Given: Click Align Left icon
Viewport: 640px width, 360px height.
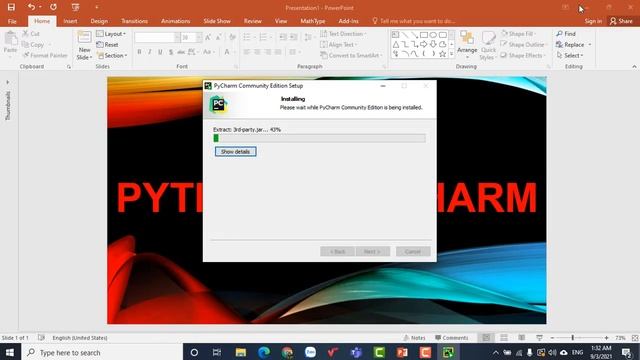Looking at the screenshot, I should coord(247,52).
